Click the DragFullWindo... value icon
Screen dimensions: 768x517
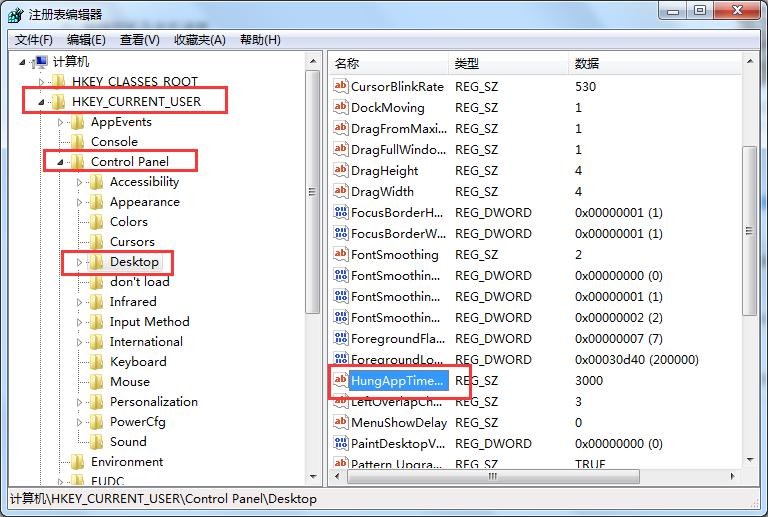coord(340,149)
